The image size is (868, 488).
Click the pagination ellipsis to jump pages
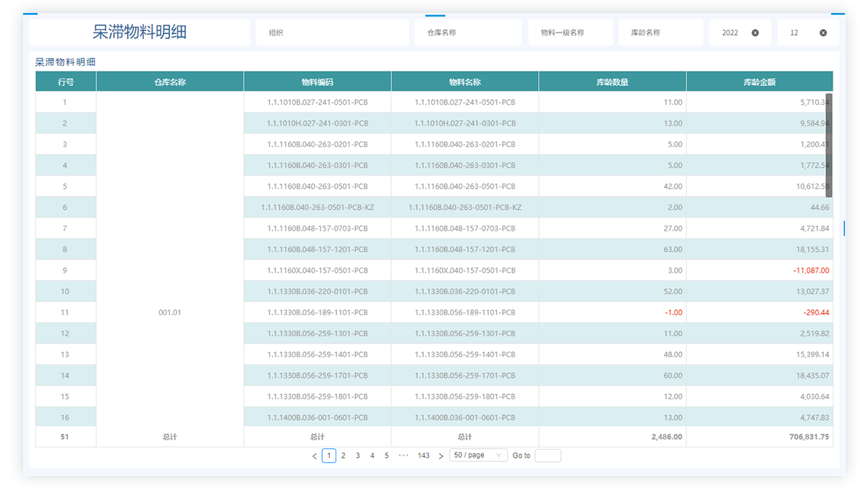pos(404,455)
